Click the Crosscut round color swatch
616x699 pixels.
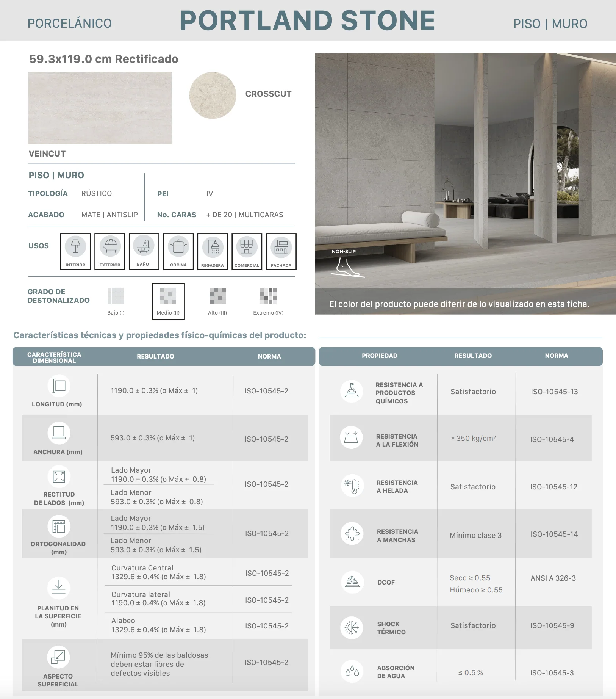pyautogui.click(x=213, y=95)
